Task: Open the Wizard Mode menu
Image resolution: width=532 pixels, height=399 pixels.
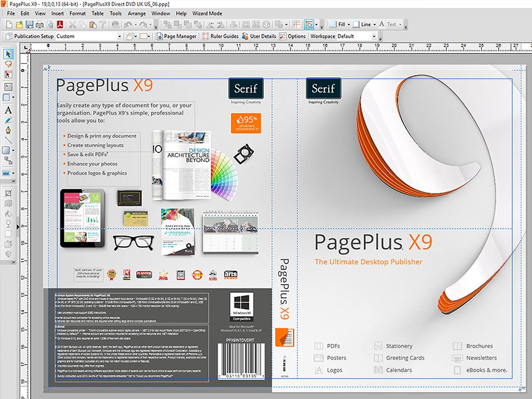Action: (207, 13)
